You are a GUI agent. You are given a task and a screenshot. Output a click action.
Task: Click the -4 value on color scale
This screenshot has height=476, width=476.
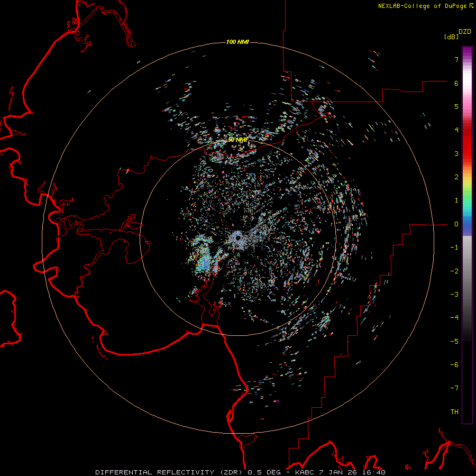[x=454, y=318]
